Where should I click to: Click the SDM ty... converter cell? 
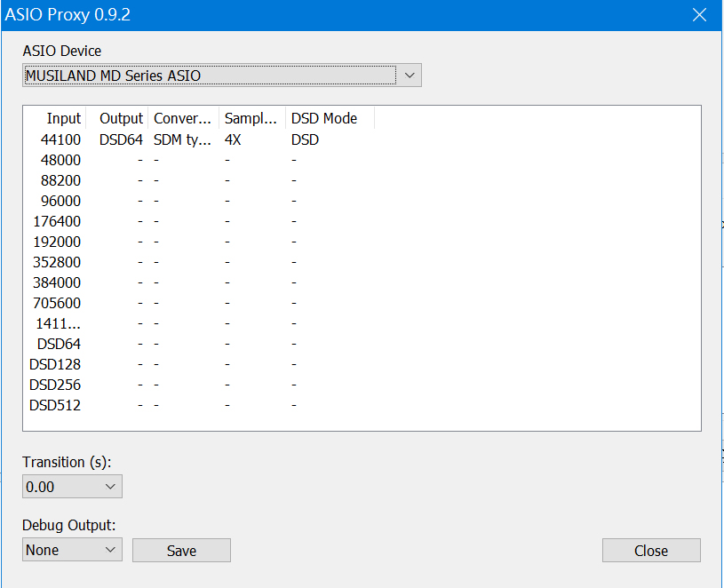point(182,139)
